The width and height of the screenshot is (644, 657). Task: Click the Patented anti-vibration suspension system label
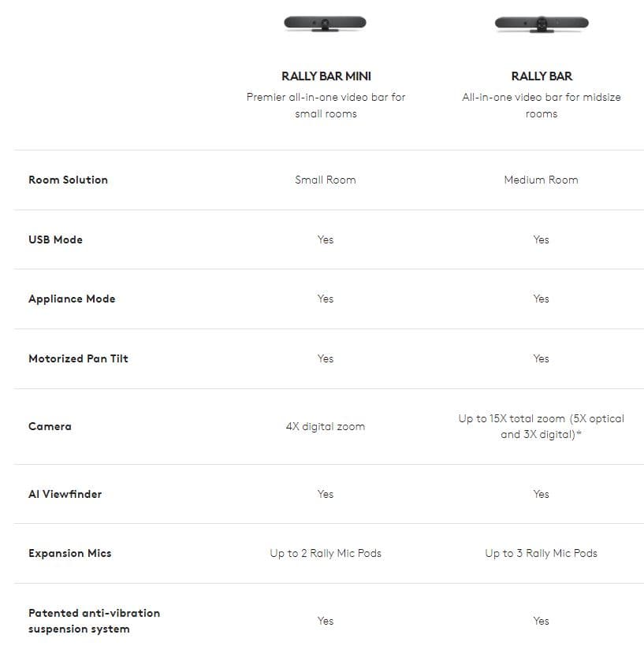(x=94, y=621)
